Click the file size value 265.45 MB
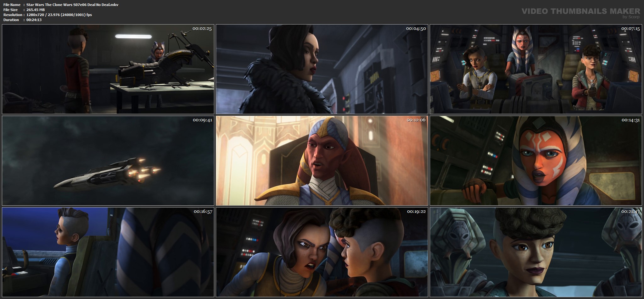 click(x=36, y=10)
